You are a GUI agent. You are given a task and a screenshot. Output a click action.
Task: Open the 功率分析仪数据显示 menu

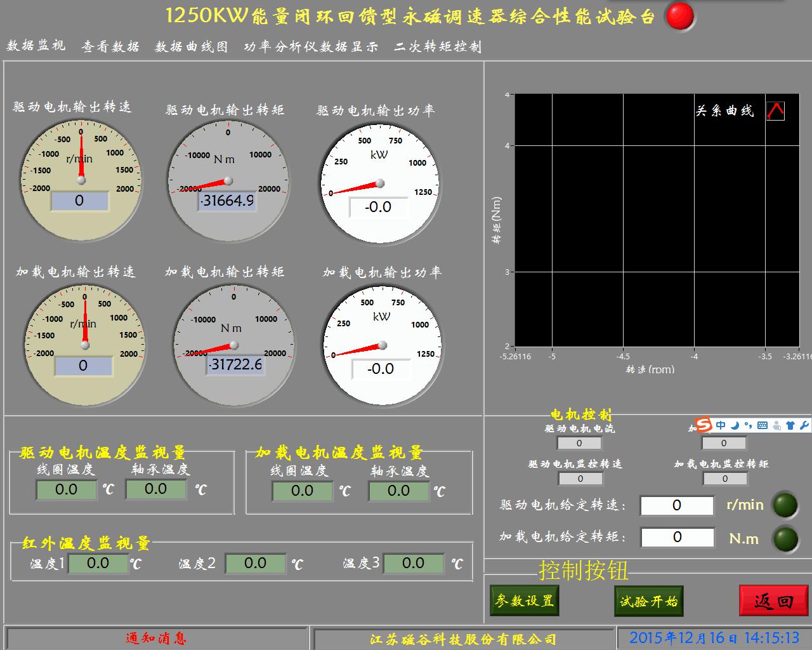coord(311,46)
